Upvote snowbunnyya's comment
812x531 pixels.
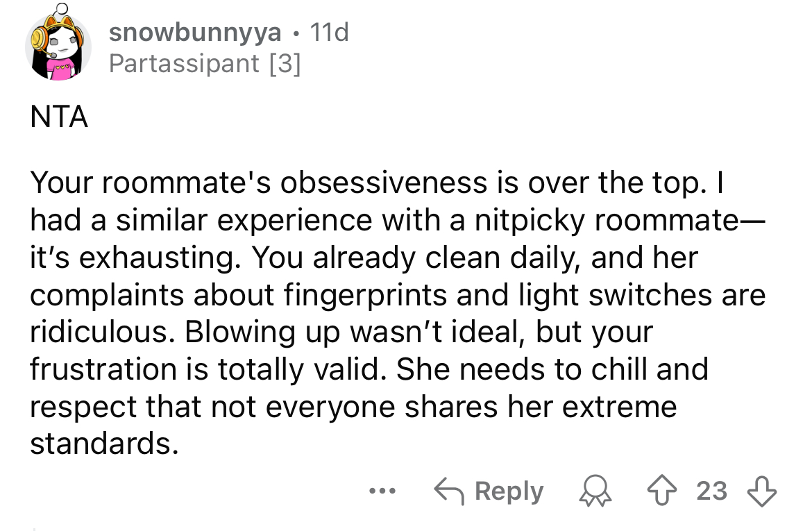(671, 491)
